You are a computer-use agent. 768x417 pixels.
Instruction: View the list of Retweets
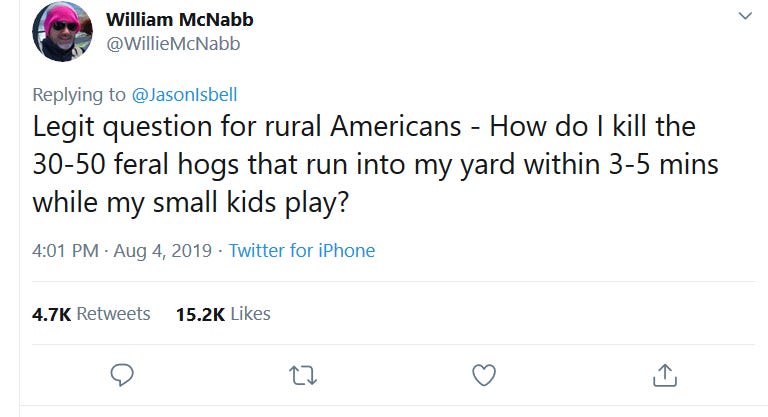113,313
